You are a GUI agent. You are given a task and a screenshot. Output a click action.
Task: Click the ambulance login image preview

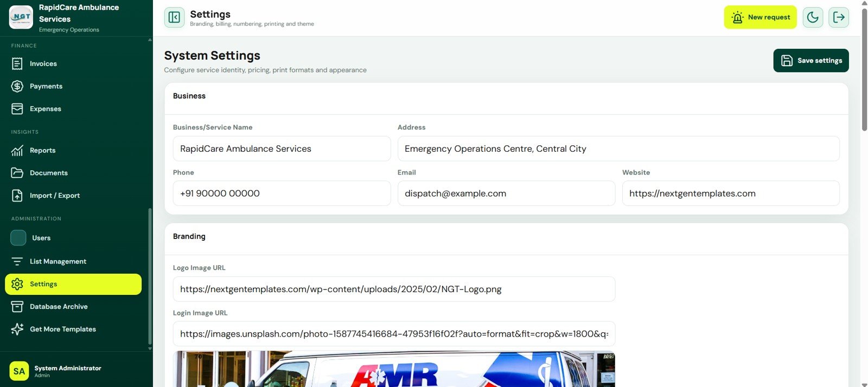pos(394,369)
